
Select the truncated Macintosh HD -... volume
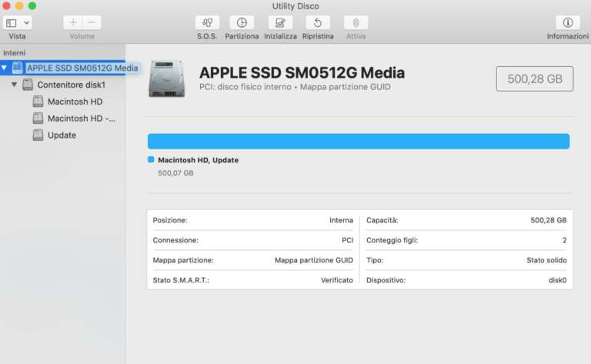tap(82, 119)
